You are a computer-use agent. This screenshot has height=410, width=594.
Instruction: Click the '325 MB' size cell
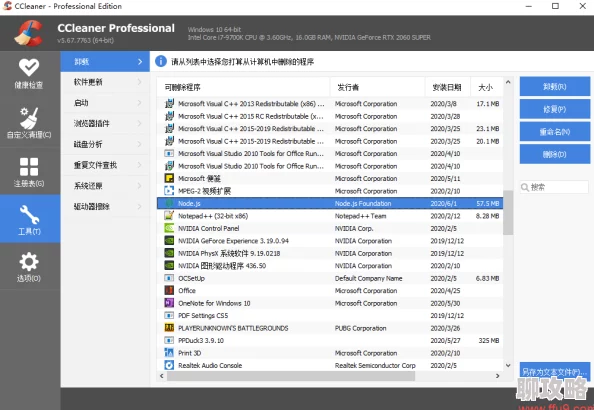point(489,340)
